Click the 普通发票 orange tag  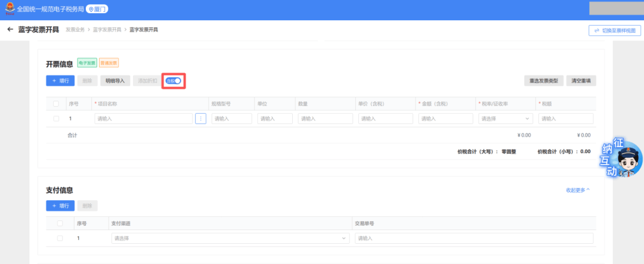(x=109, y=63)
